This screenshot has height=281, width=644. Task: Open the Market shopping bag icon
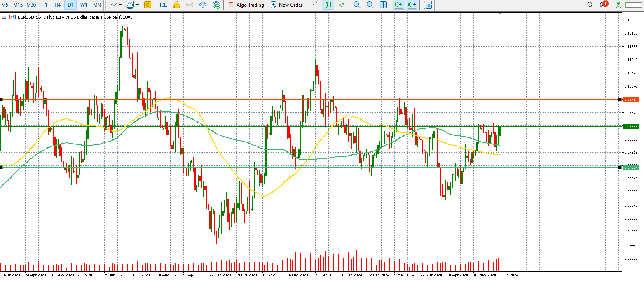click(176, 5)
